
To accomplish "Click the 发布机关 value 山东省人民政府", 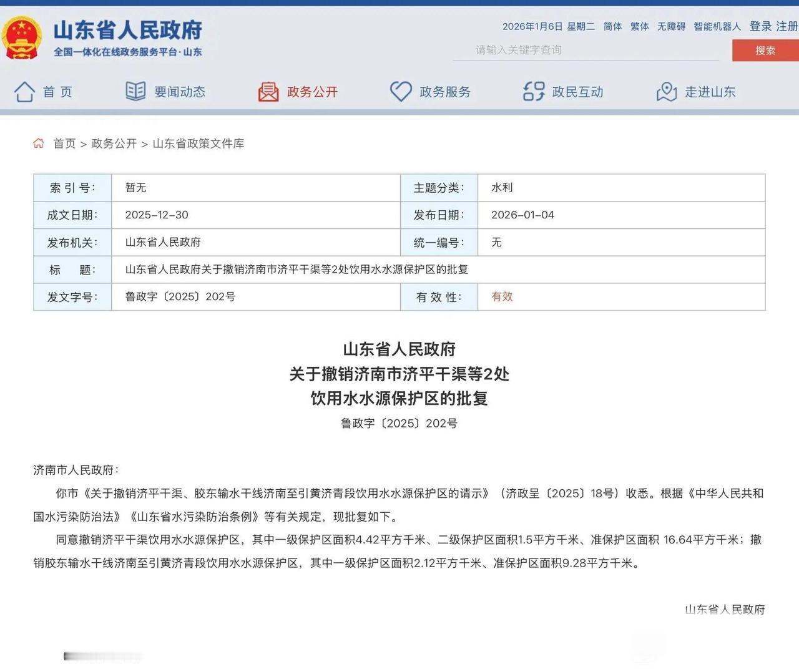I will 163,242.
